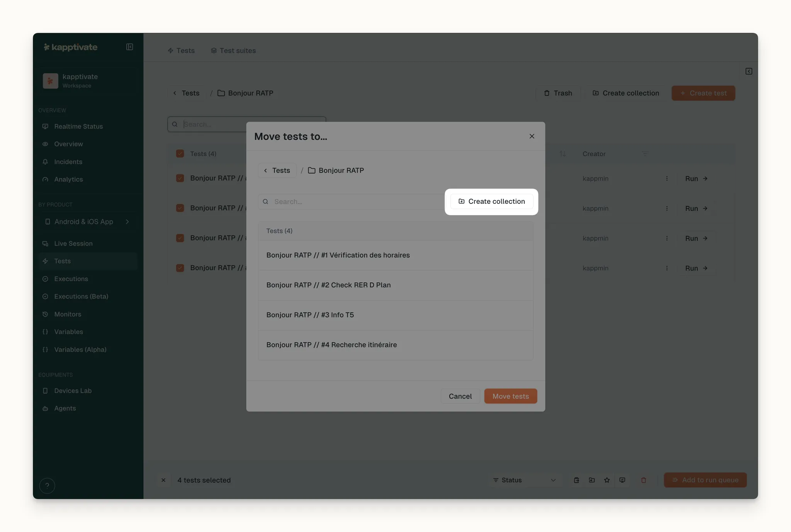Clear selection with the X beside '4 tests selected'
The width and height of the screenshot is (791, 532).
point(163,480)
